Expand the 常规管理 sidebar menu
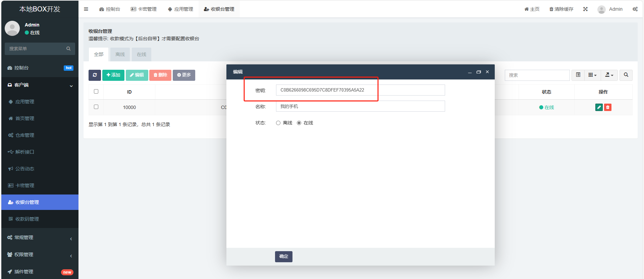Image resolution: width=644 pixels, height=279 pixels. coord(40,237)
